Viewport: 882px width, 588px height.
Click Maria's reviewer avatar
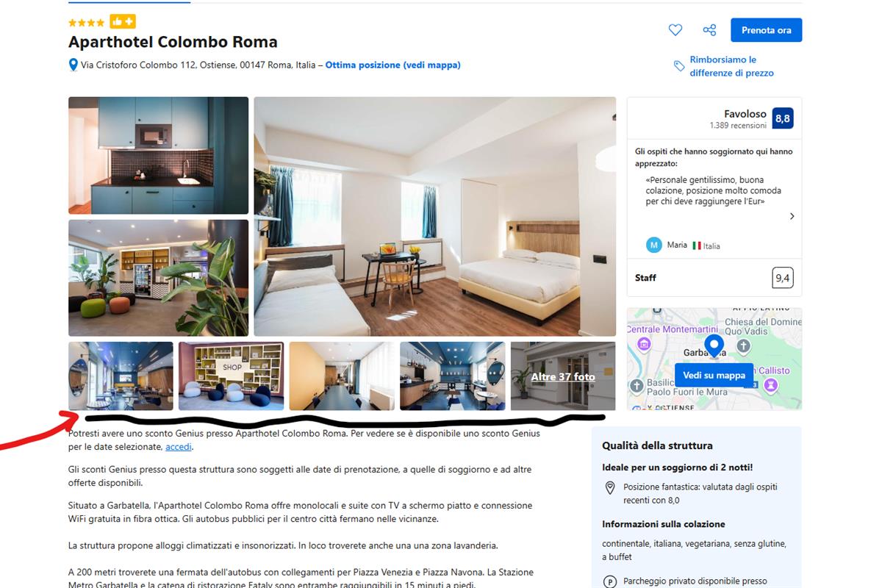tap(654, 245)
